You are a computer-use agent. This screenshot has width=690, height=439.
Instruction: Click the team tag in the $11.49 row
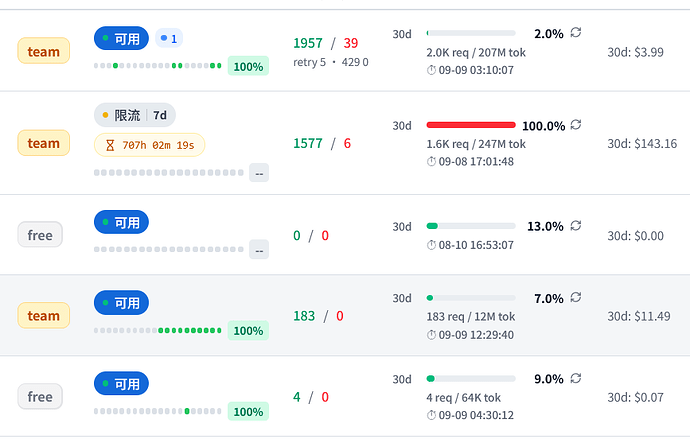coord(44,315)
